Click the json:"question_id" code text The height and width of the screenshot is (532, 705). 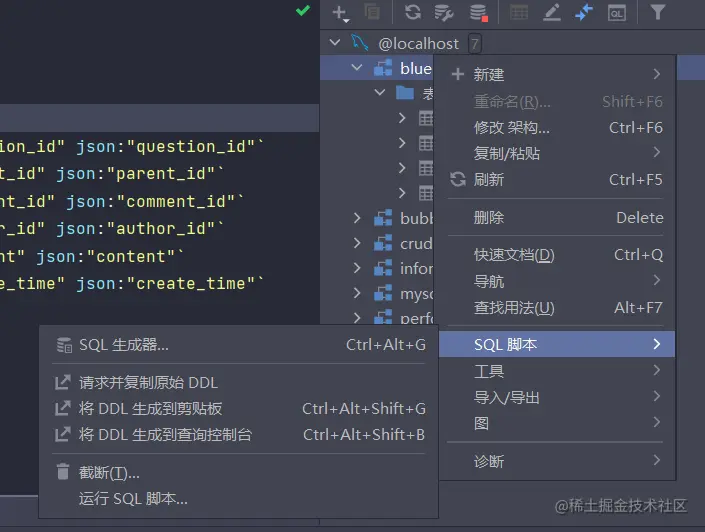coord(170,147)
